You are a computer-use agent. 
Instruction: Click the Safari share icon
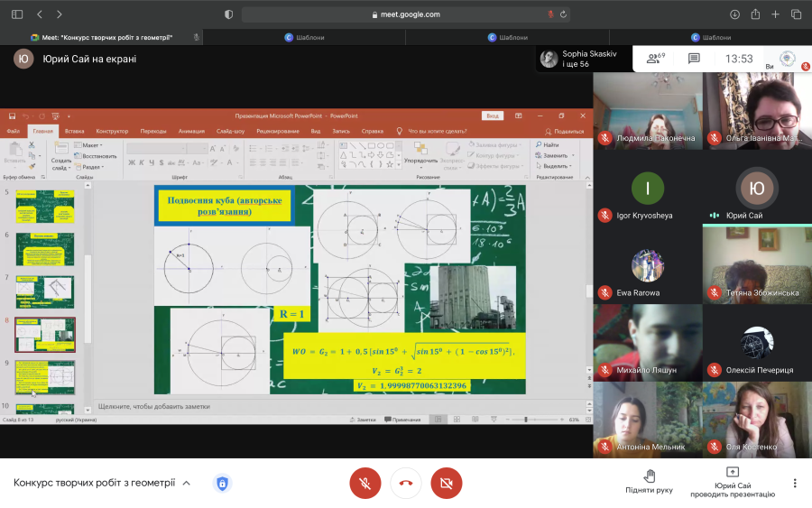pyautogui.click(x=755, y=14)
